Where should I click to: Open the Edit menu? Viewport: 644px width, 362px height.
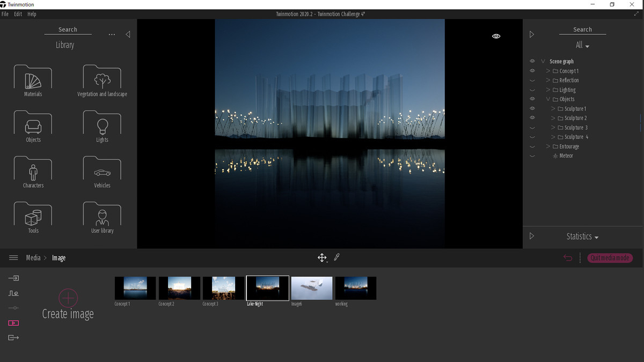coord(18,14)
